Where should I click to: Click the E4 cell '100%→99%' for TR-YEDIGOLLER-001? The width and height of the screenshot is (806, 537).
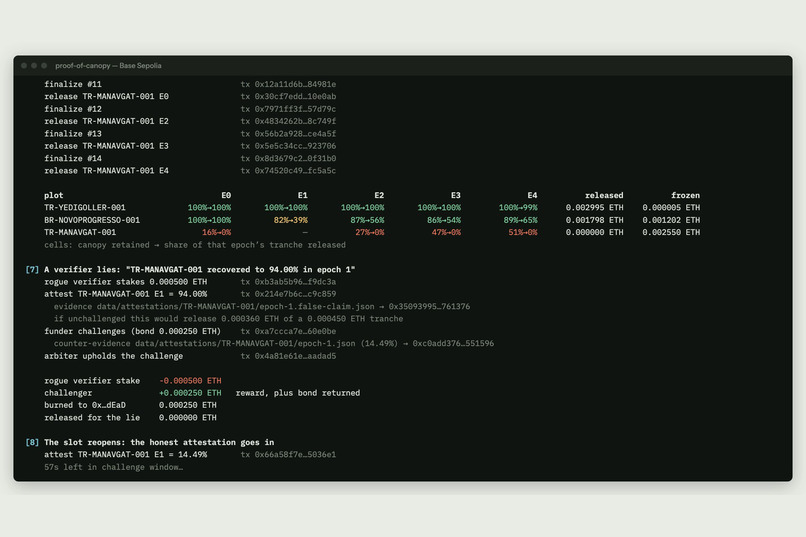click(x=518, y=208)
